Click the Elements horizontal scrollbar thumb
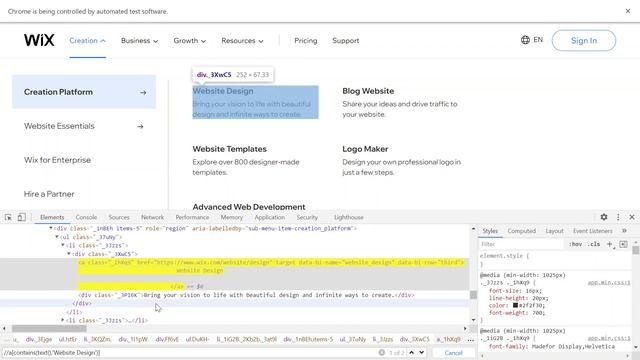The width and height of the screenshot is (640, 360). (49, 328)
